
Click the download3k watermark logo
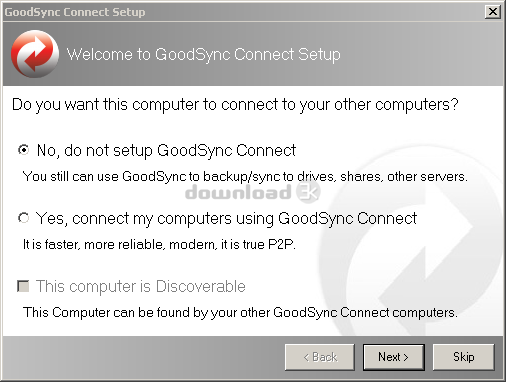pyautogui.click(x=253, y=192)
